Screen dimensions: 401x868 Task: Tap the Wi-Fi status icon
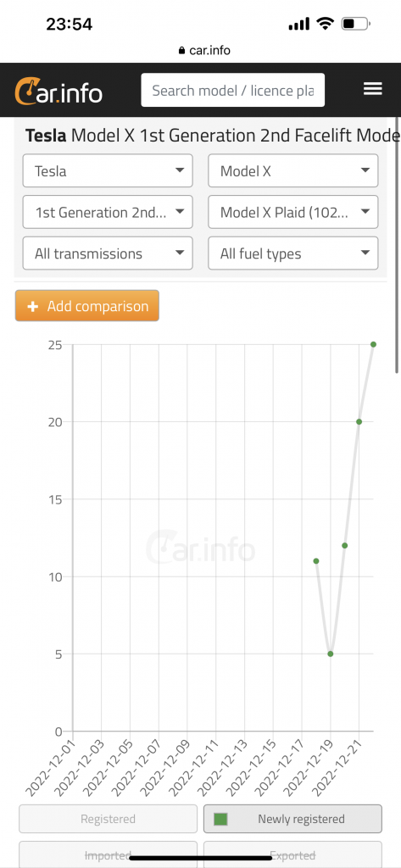[325, 24]
